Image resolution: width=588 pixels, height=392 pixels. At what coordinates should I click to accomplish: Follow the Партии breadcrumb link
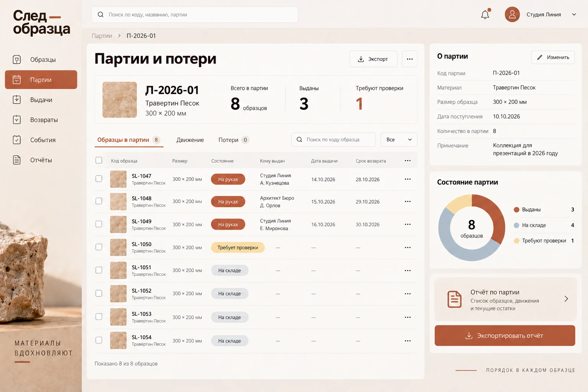[102, 36]
